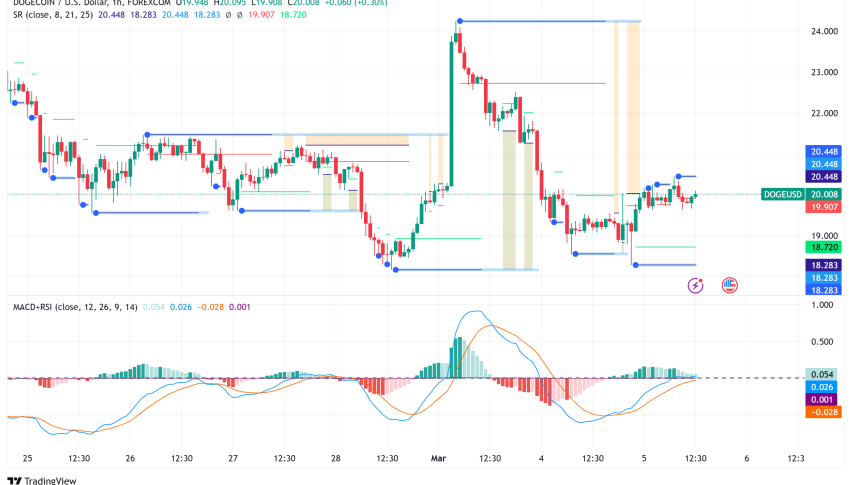Click the 28 date label on time axis
Screen dimensions: 852x485
point(336,458)
